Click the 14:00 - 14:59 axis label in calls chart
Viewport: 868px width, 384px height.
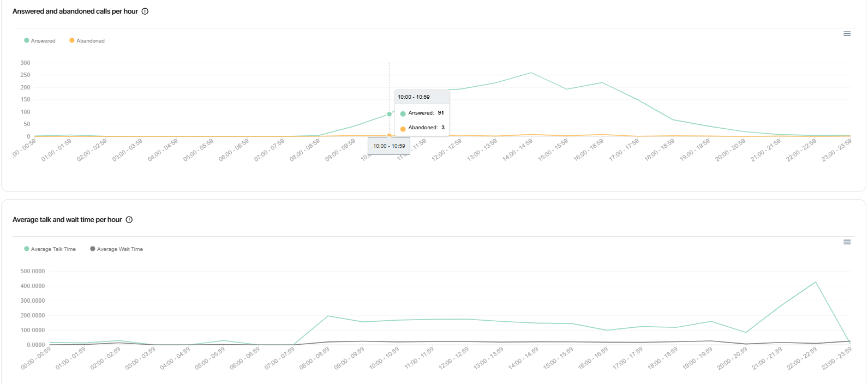pos(518,150)
